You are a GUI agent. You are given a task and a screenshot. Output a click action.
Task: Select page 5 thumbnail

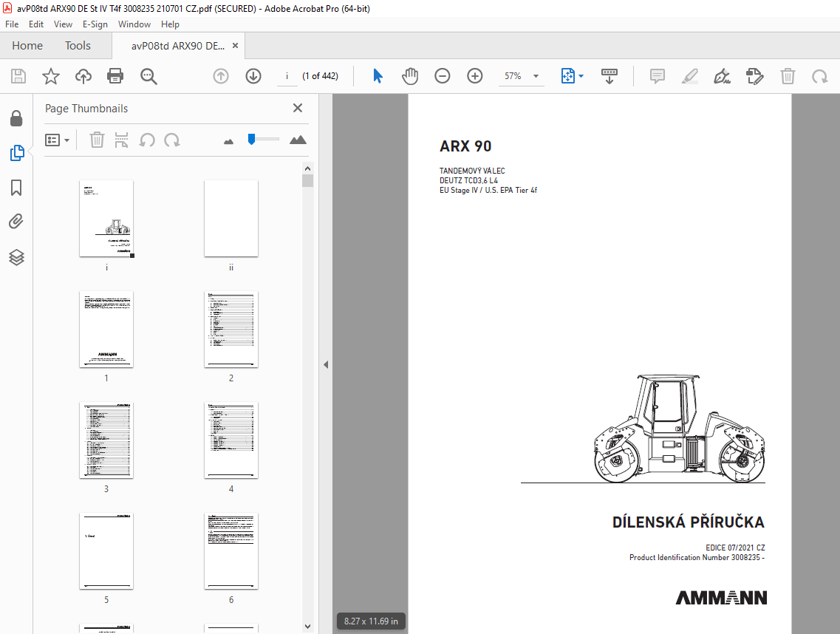106,551
